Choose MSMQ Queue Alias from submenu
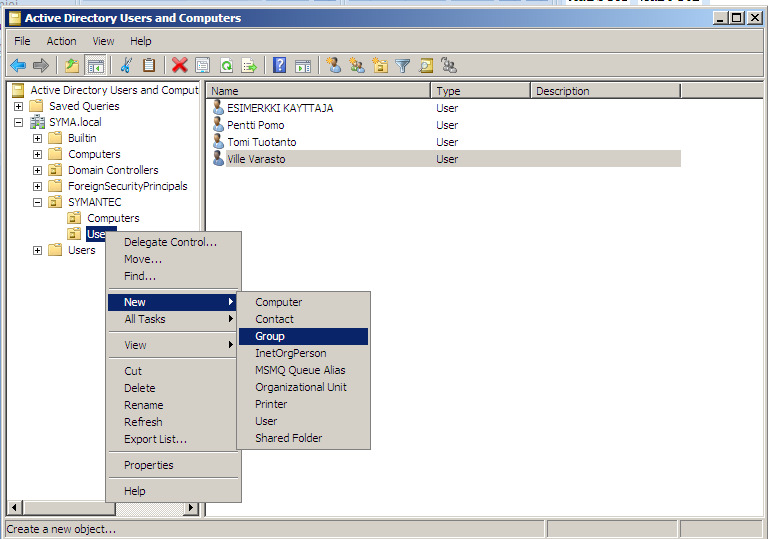The width and height of the screenshot is (768, 539). [x=303, y=370]
